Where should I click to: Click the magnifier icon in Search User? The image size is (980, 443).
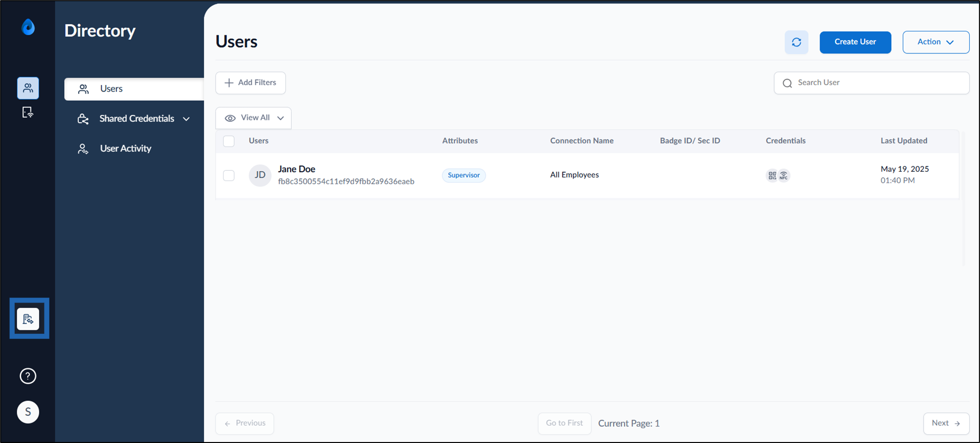pos(787,83)
